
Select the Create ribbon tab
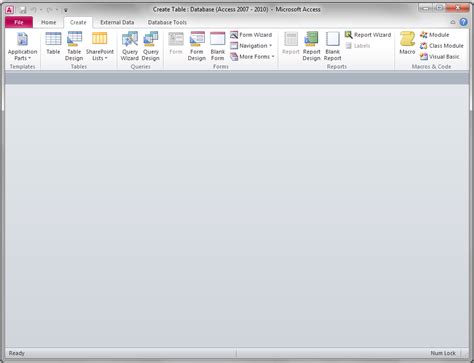[x=78, y=22]
